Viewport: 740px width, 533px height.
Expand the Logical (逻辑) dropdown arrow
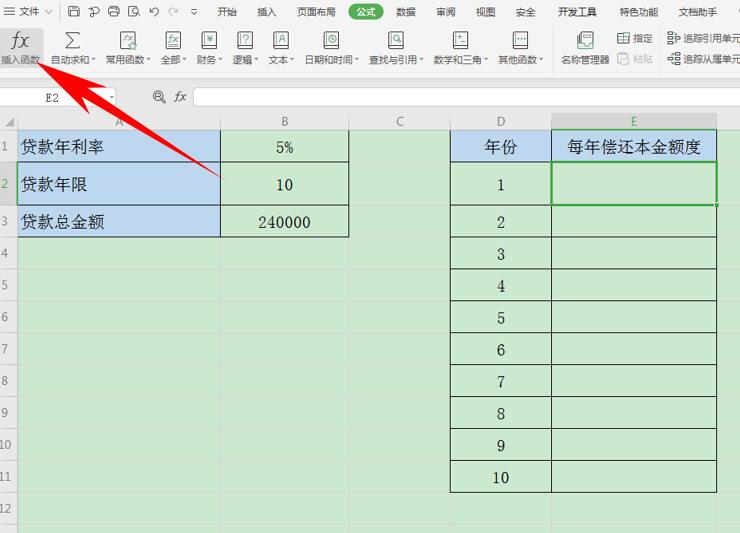click(x=256, y=59)
